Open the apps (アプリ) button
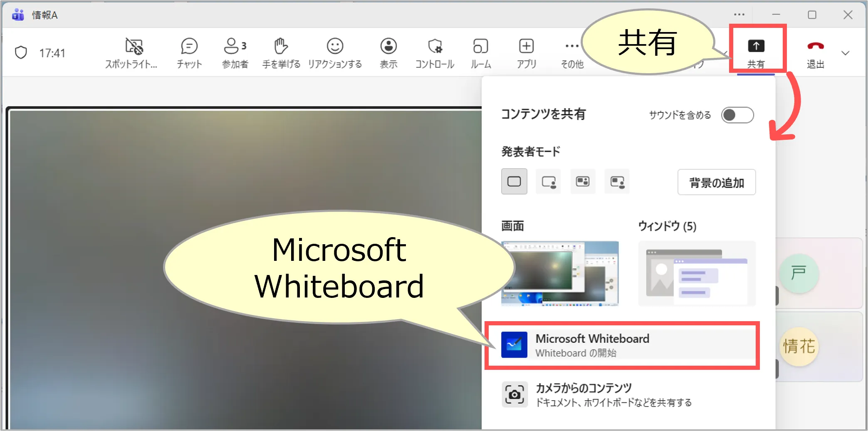Image resolution: width=868 pixels, height=431 pixels. click(527, 52)
